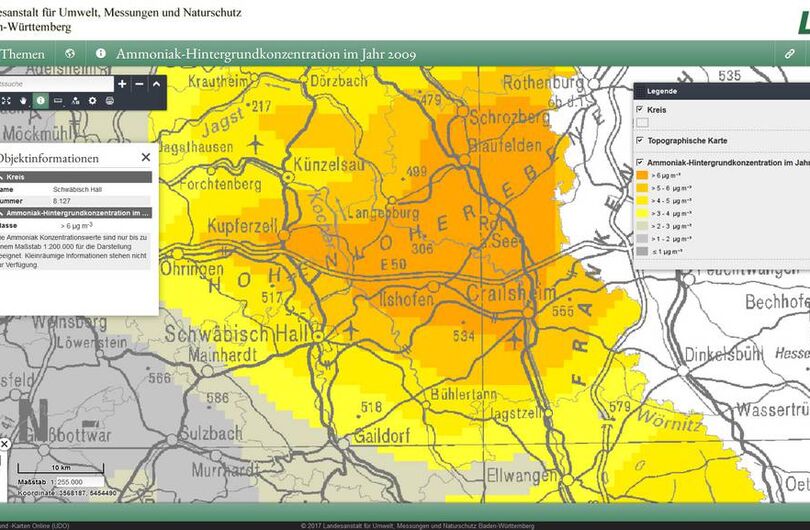This screenshot has width=810, height=530.
Task: Activate the object info tool
Action: click(x=41, y=101)
